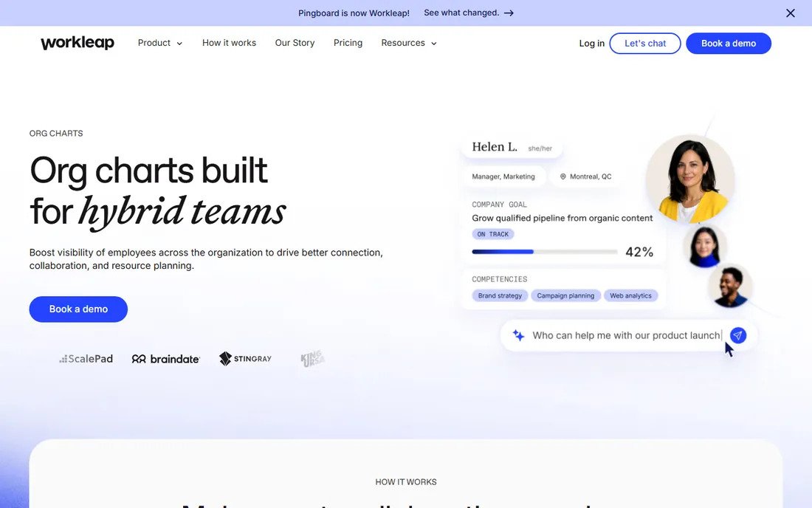Image resolution: width=812 pixels, height=508 pixels.
Task: Click the braindate logo
Action: point(165,359)
